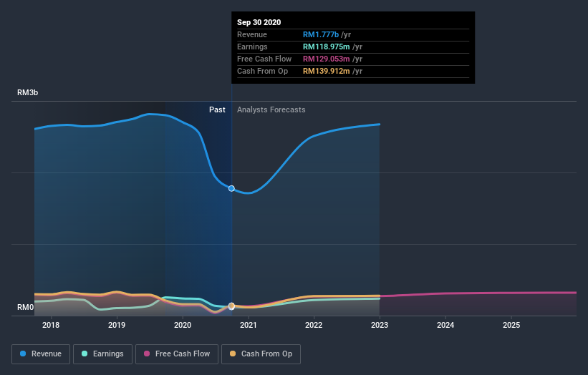Toggle the Revenue legend button
This screenshot has width=588, height=375.
point(41,354)
